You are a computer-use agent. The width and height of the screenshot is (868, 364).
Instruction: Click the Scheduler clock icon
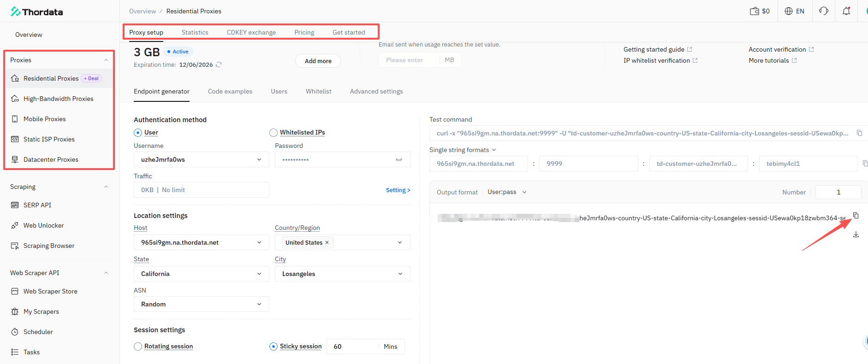pos(15,332)
